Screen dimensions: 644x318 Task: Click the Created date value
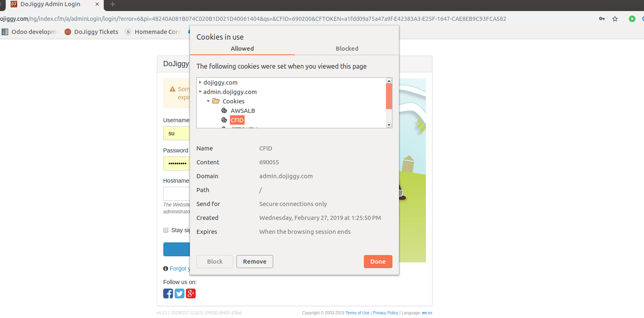tap(320, 218)
